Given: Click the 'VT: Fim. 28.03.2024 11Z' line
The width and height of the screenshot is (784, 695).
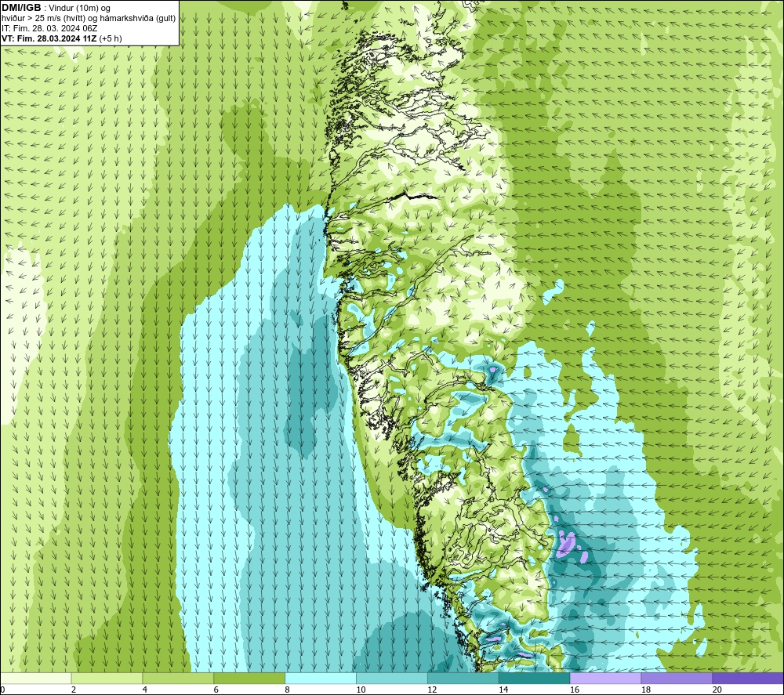Looking at the screenshot, I should click(49, 38).
